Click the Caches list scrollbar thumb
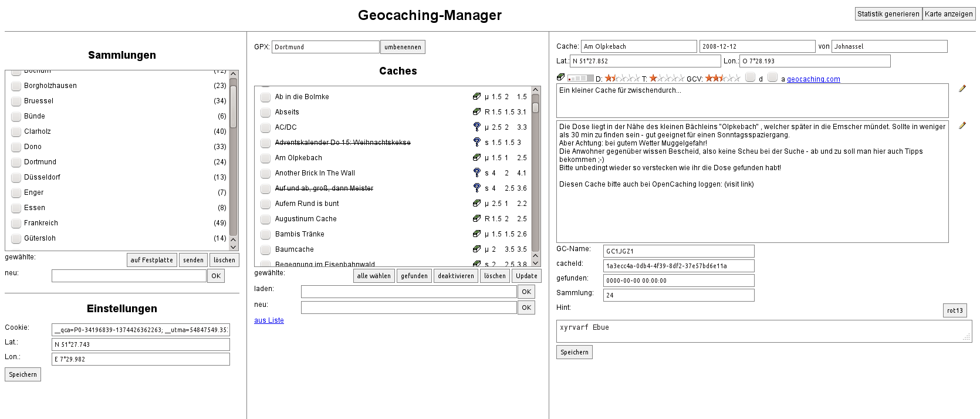This screenshot has width=980, height=419. [535, 107]
